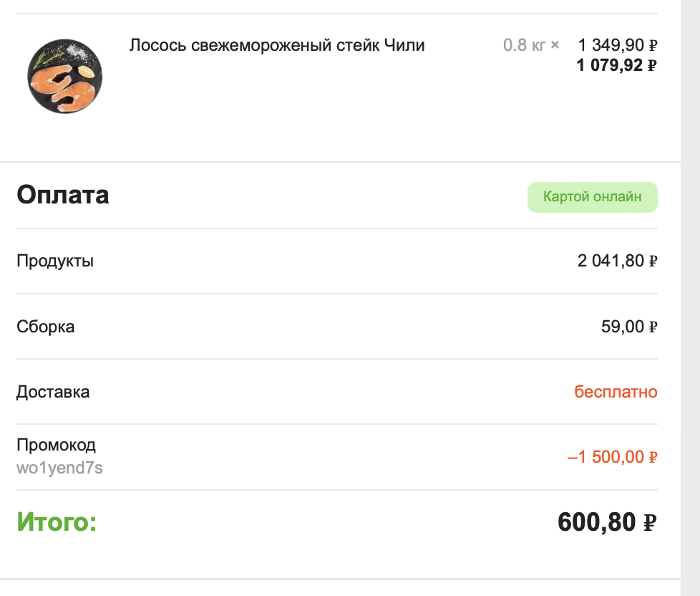Click the ruble icon beside the total
Image resolution: width=700 pixels, height=596 pixels.
650,523
